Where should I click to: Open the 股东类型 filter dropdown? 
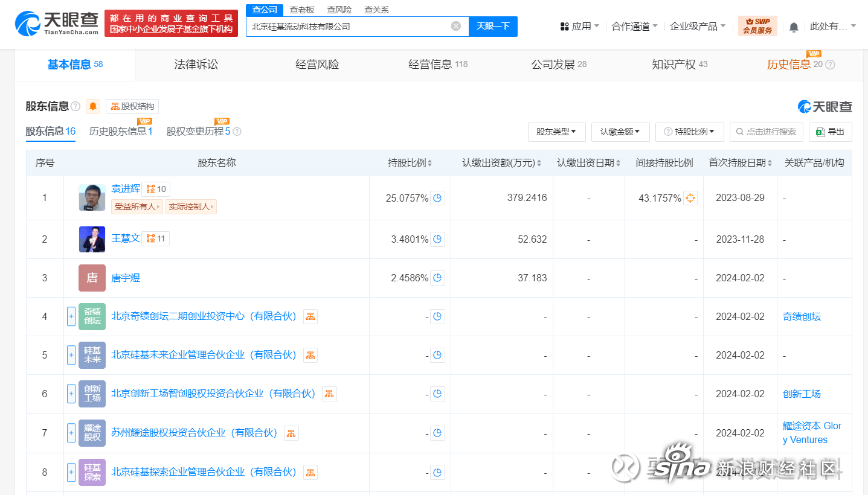pyautogui.click(x=556, y=132)
